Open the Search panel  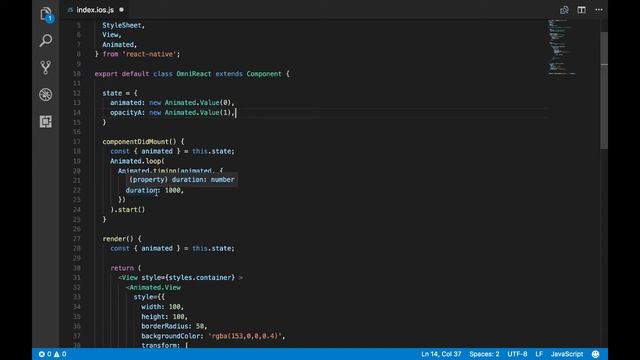click(x=46, y=40)
